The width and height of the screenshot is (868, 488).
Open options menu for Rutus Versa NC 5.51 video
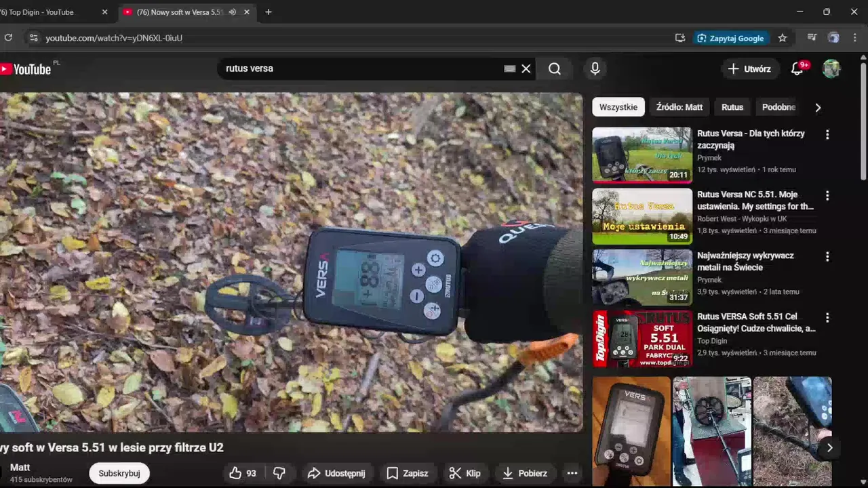[827, 196]
